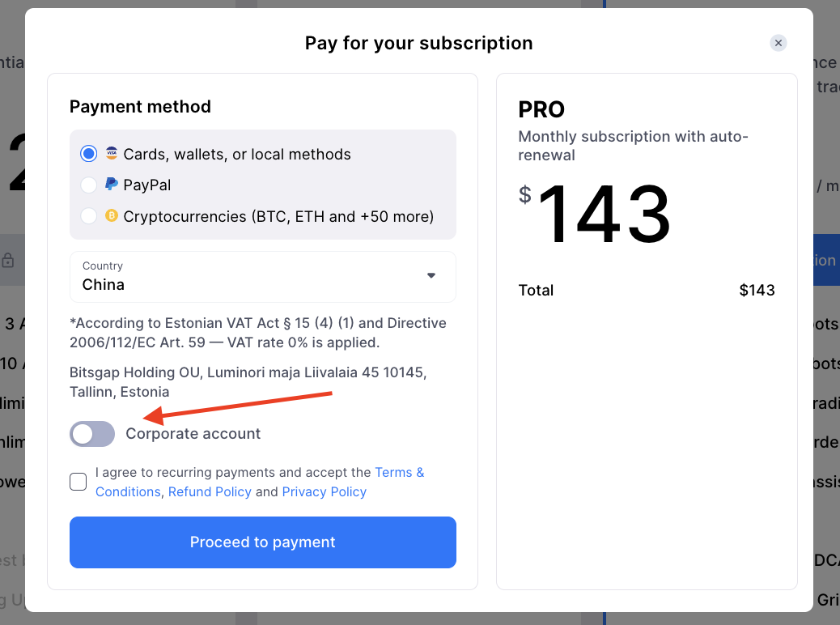Click the Visa card icon
This screenshot has height=625, width=840.
click(x=112, y=154)
